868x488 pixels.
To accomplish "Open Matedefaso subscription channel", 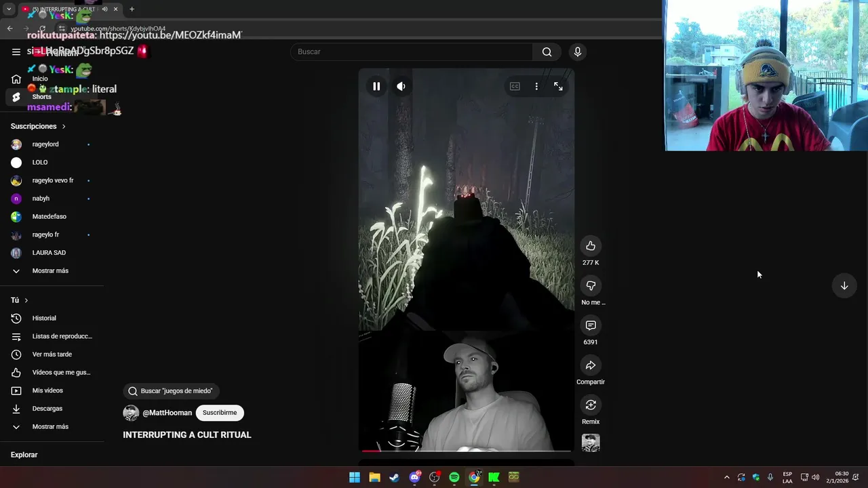I will [52, 216].
